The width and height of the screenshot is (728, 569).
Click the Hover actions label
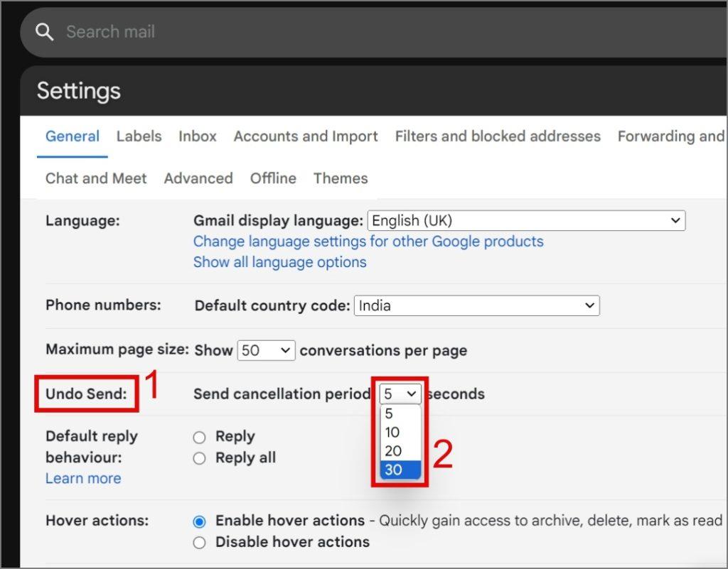tap(97, 521)
